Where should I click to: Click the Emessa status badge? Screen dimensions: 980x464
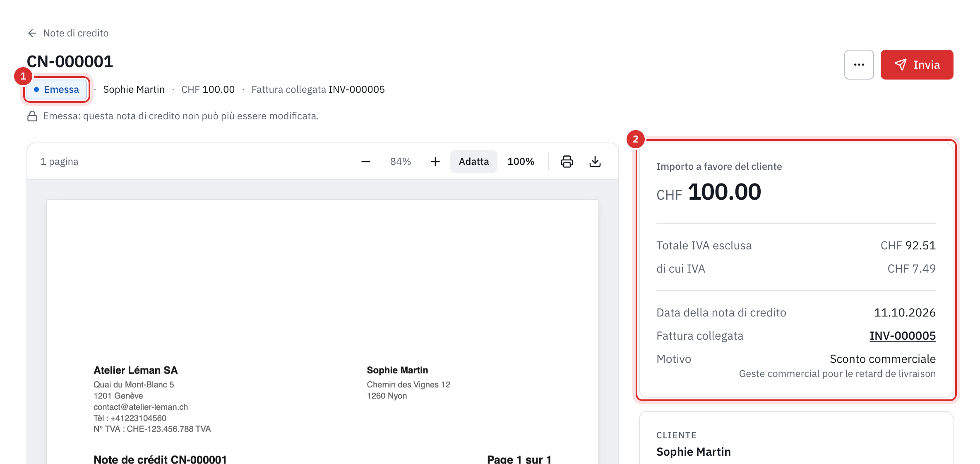(x=57, y=89)
